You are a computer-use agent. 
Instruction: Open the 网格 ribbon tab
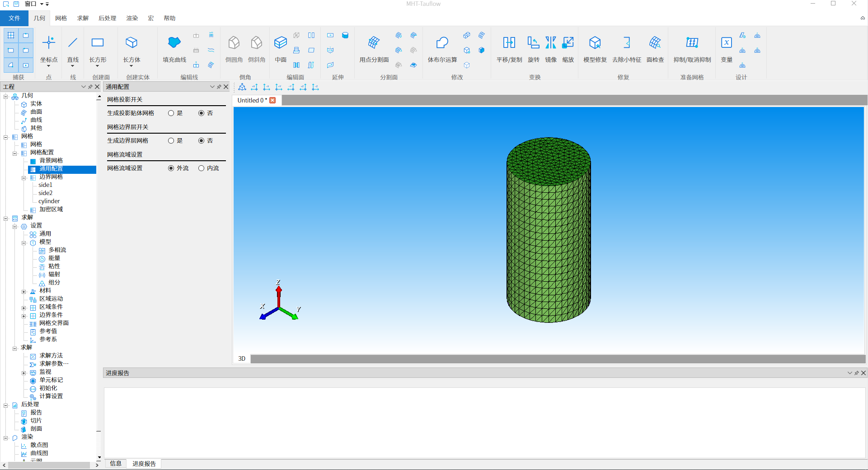(61, 18)
